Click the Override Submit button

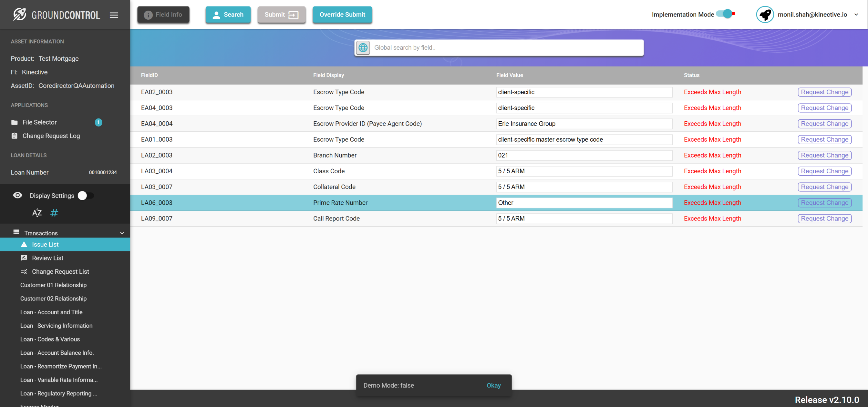coord(342,15)
